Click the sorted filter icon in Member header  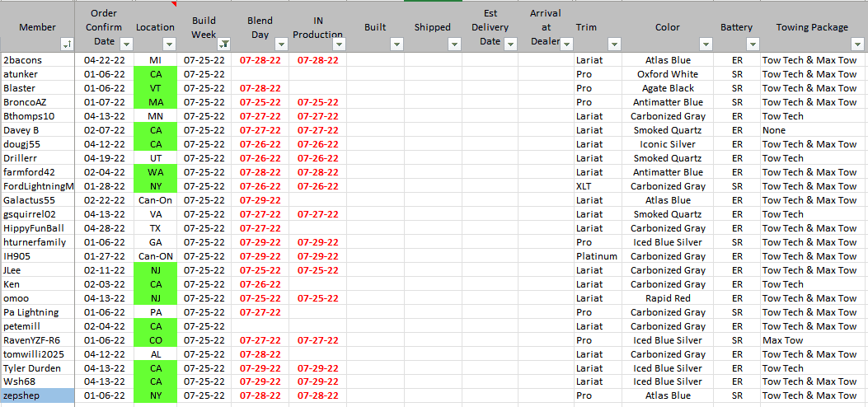pos(68,43)
